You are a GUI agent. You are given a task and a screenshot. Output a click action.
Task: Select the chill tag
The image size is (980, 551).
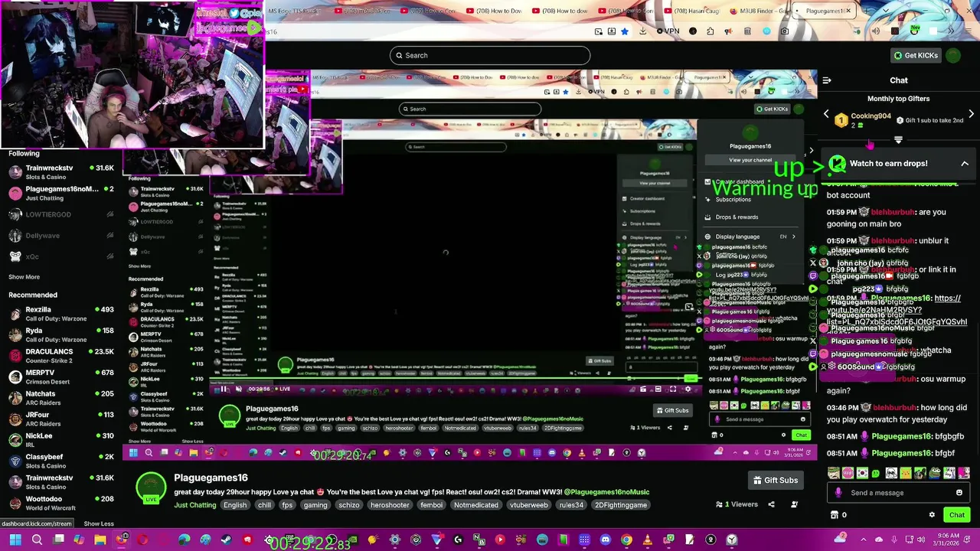pyautogui.click(x=264, y=505)
